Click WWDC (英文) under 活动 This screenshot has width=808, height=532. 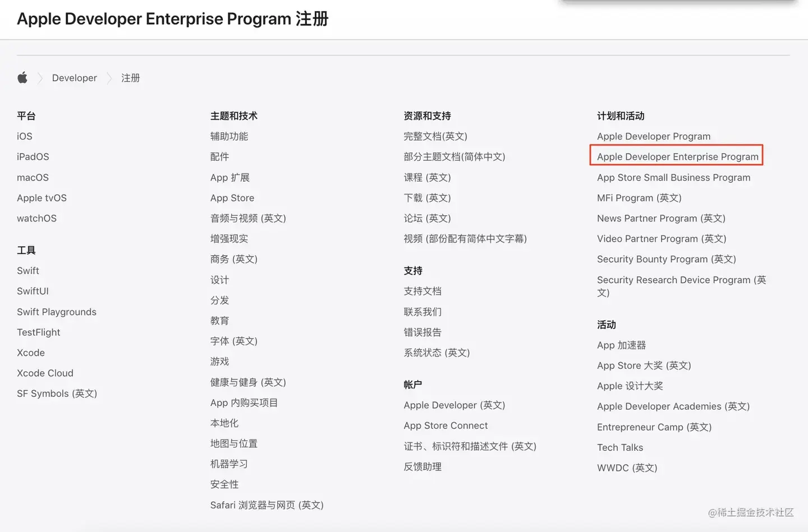627,468
